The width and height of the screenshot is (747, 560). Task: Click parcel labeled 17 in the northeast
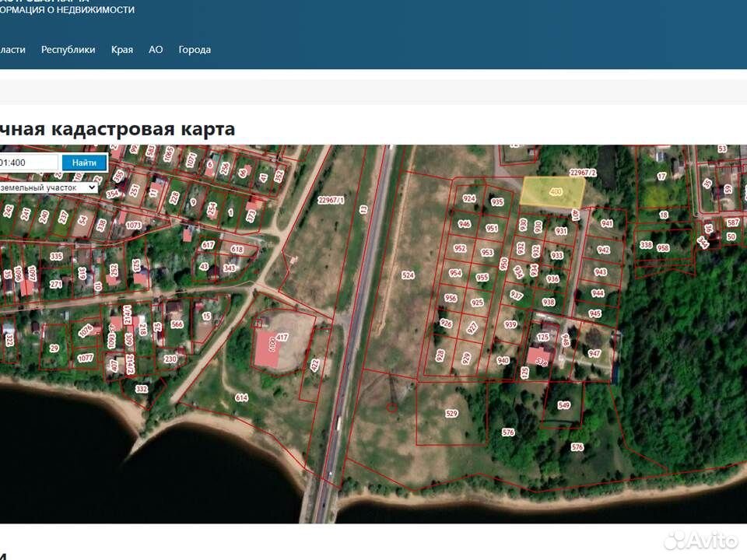661,177
